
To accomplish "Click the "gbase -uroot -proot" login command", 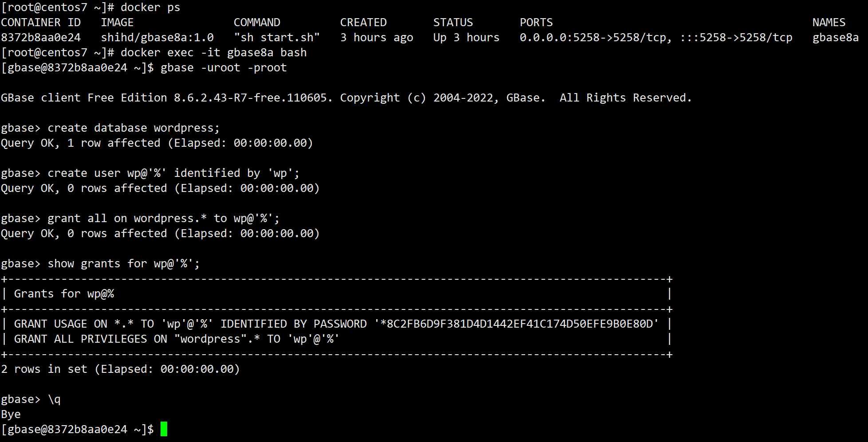I will pyautogui.click(x=223, y=68).
